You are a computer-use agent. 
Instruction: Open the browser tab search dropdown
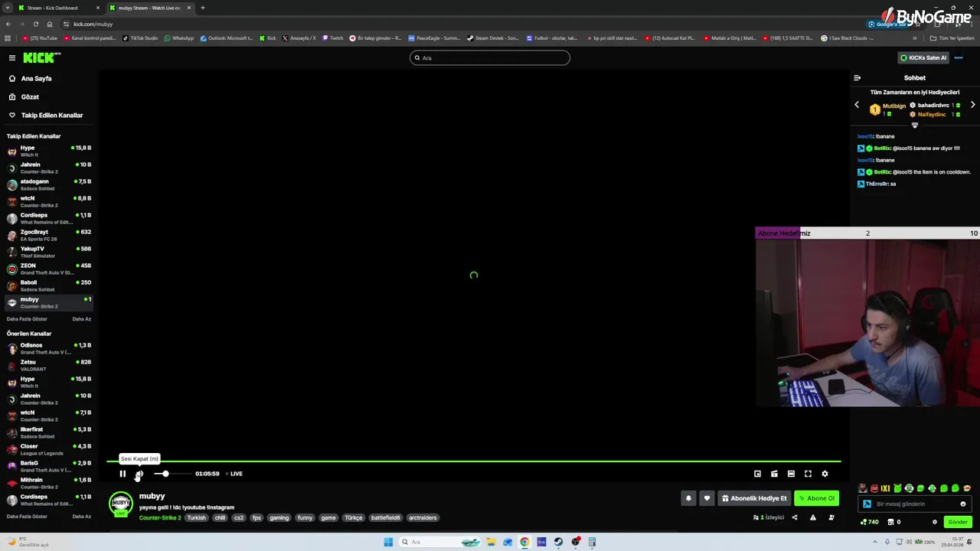coord(7,8)
